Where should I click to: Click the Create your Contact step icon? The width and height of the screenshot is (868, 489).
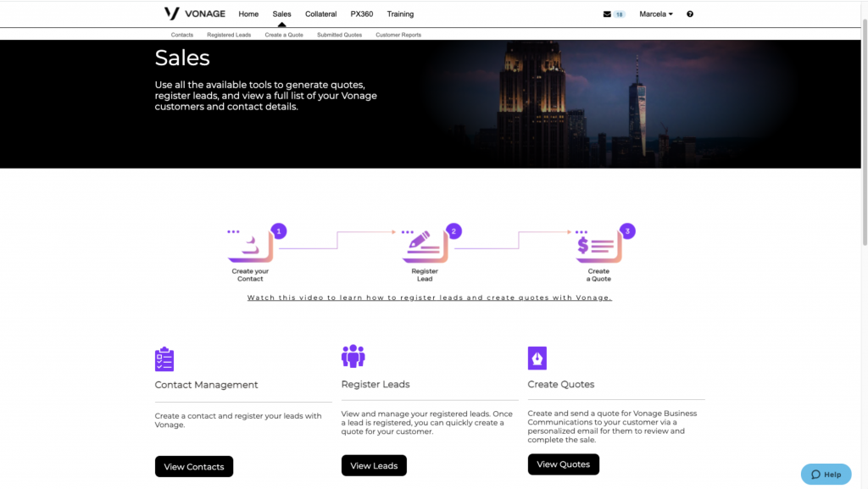(x=250, y=247)
